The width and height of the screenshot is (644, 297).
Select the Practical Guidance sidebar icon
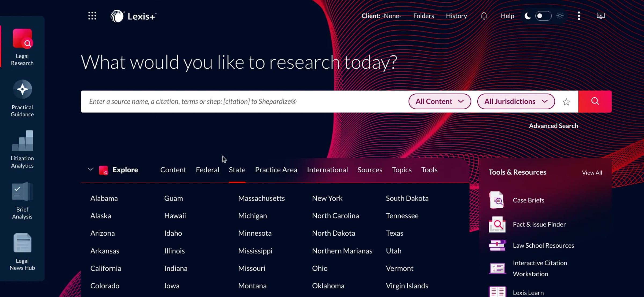coord(22,89)
